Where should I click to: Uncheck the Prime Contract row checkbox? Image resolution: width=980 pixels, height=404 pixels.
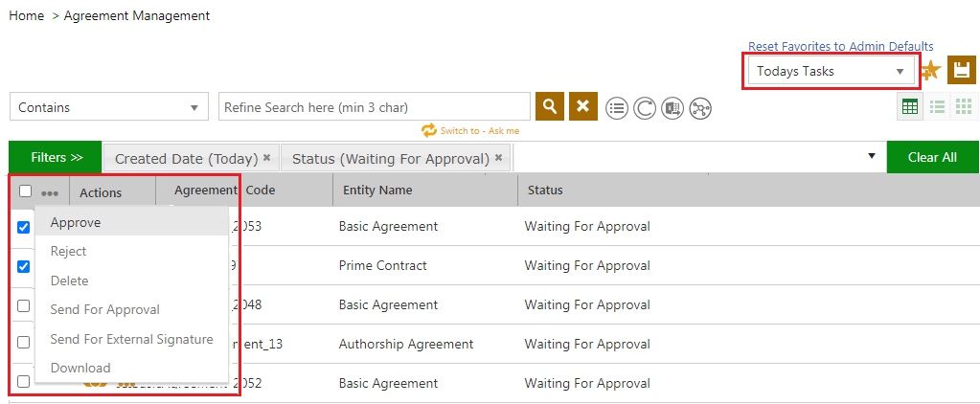point(24,266)
